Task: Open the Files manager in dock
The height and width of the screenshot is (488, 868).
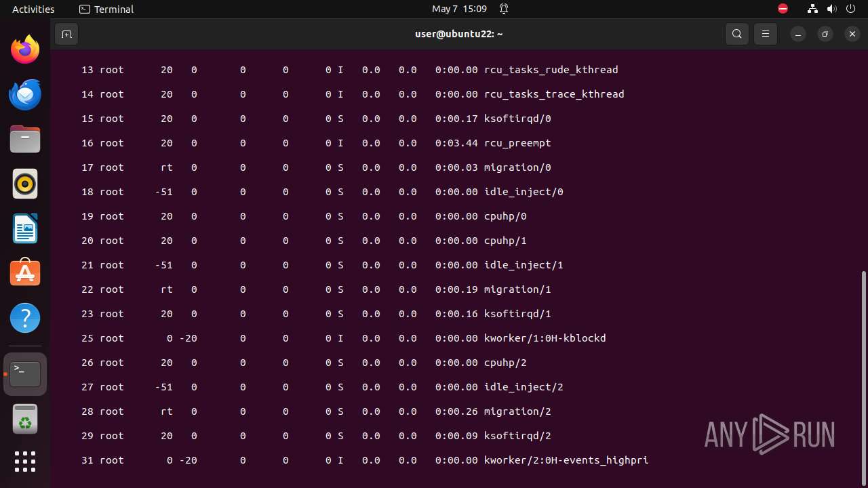Action: (25, 139)
